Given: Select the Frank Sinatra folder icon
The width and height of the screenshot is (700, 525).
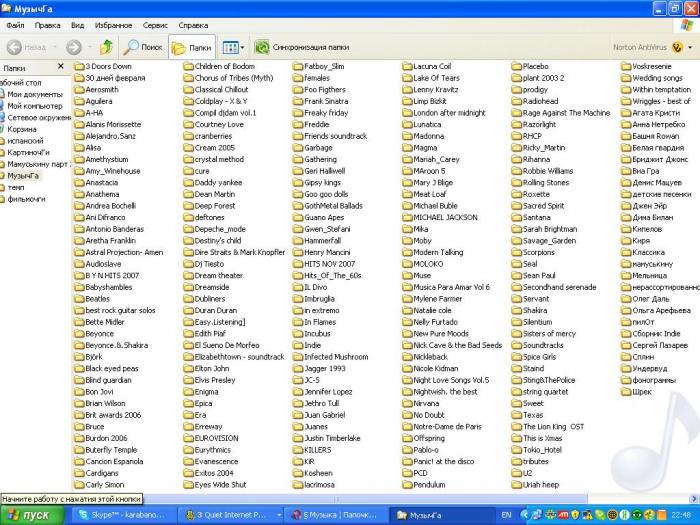Looking at the screenshot, I should 298,101.
